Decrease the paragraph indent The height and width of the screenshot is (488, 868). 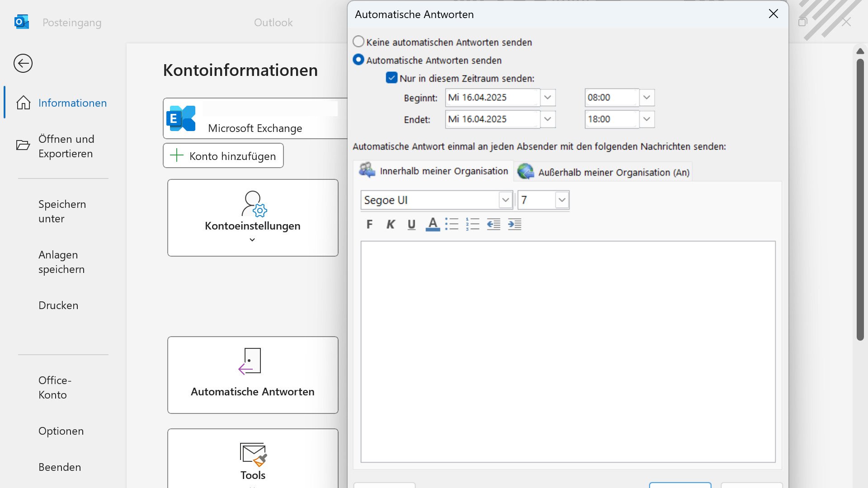494,224
